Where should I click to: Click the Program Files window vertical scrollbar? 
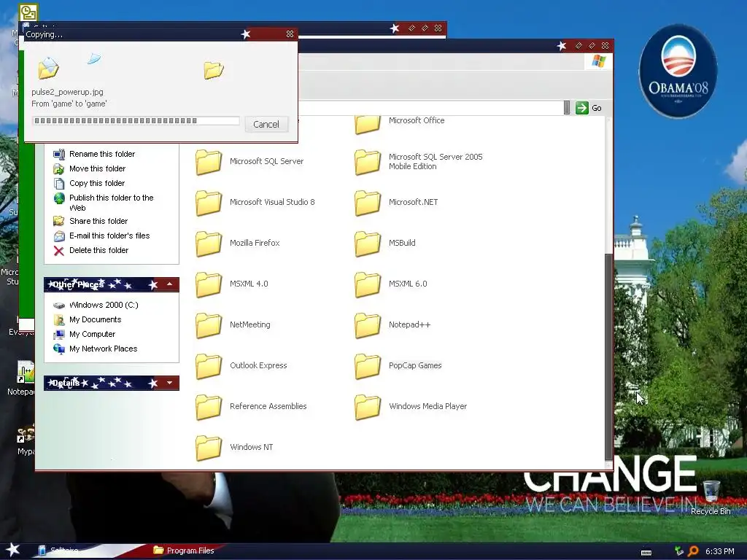click(x=608, y=357)
